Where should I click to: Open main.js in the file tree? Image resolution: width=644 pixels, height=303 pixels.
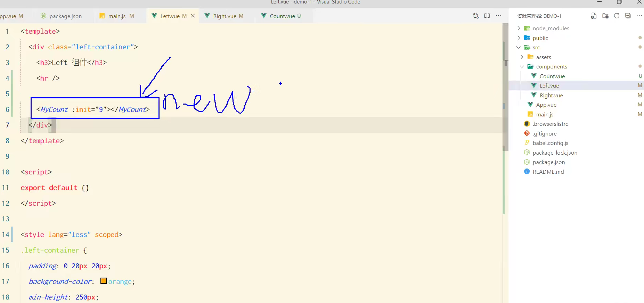[545, 114]
